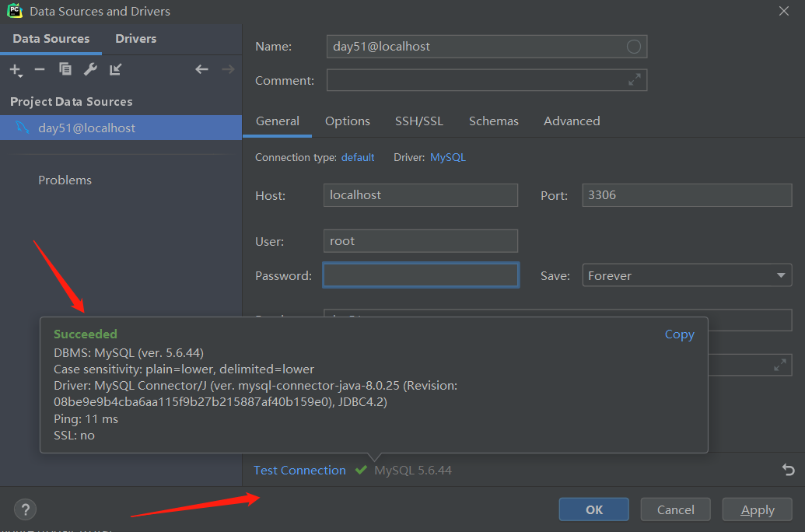Screen dimensions: 805x532
Task: Open the SSH/SSL tab
Action: 419,121
